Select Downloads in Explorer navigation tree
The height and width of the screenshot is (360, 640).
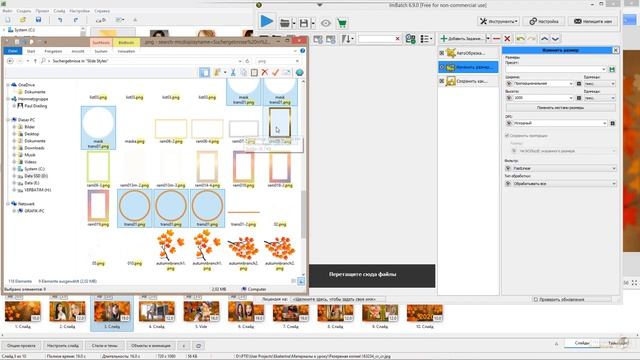click(x=34, y=148)
